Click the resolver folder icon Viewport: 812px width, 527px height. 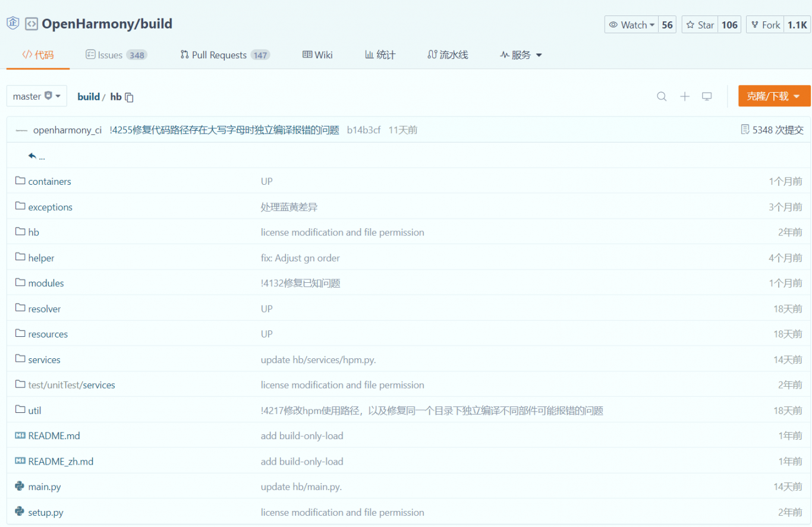pyautogui.click(x=20, y=308)
